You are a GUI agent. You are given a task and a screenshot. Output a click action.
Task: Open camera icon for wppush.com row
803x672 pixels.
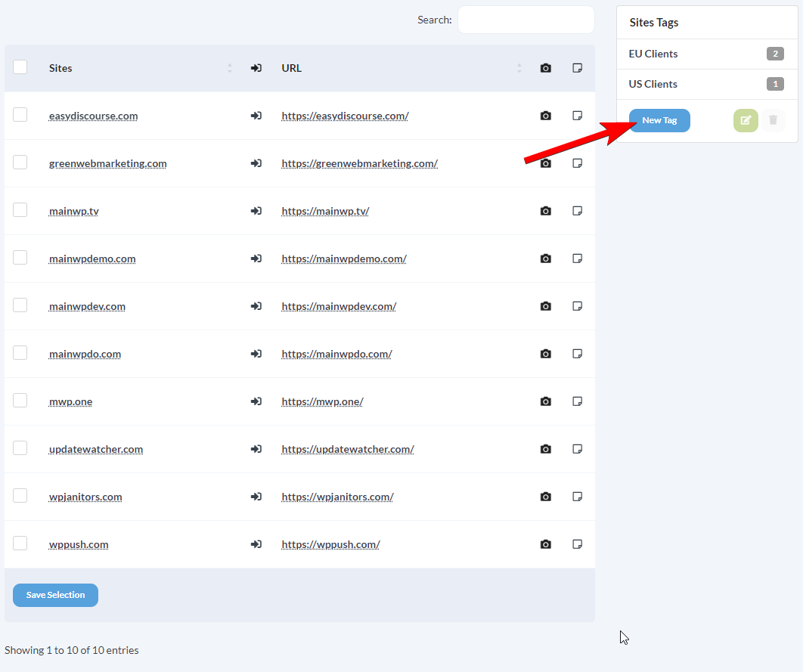coord(545,544)
